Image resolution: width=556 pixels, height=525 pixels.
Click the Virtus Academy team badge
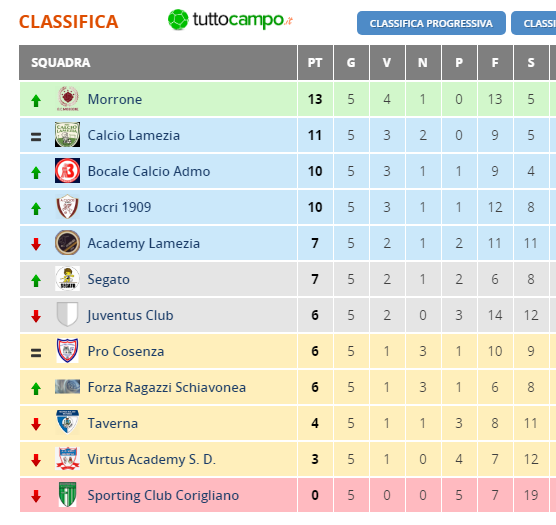(x=67, y=458)
